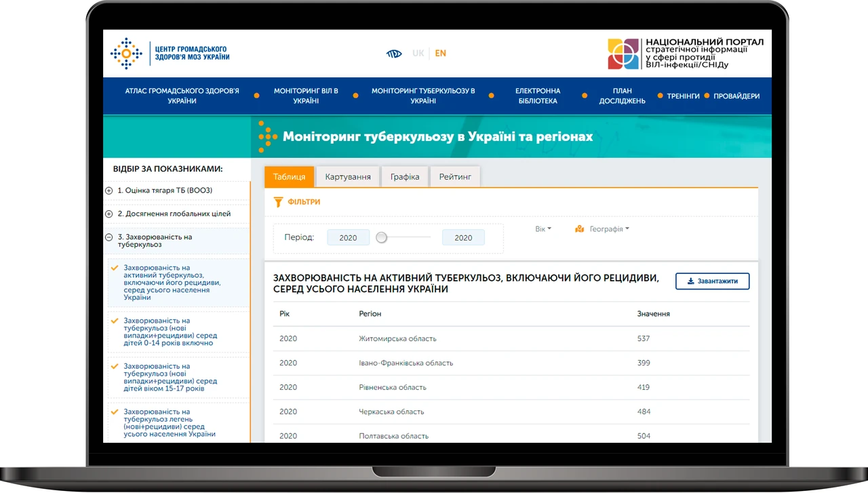
Task: Click value 537 in the table
Action: [x=644, y=338]
